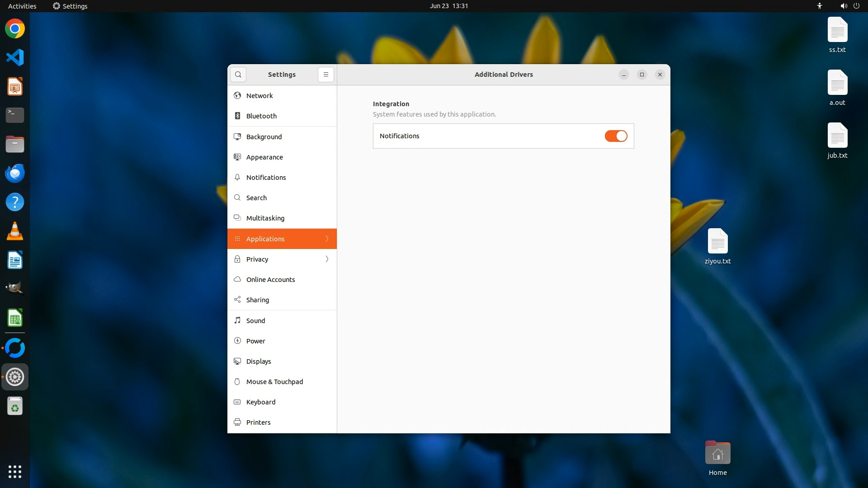
Task: Toggle the Notifications integration switch off
Action: click(616, 136)
